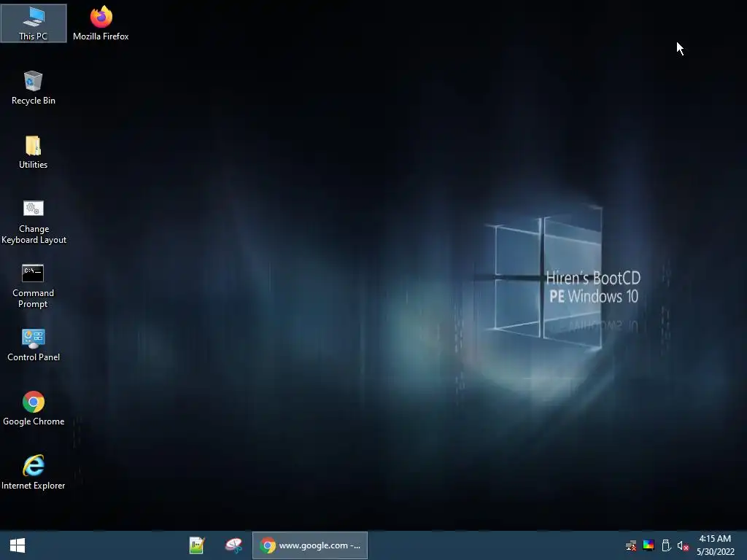
Task: Launch Google Chrome desktop shortcut
Action: click(x=34, y=408)
